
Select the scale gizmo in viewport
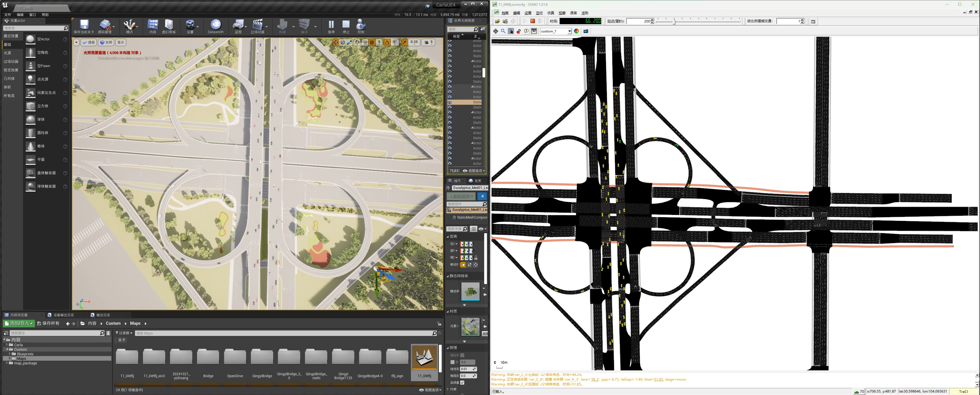350,42
